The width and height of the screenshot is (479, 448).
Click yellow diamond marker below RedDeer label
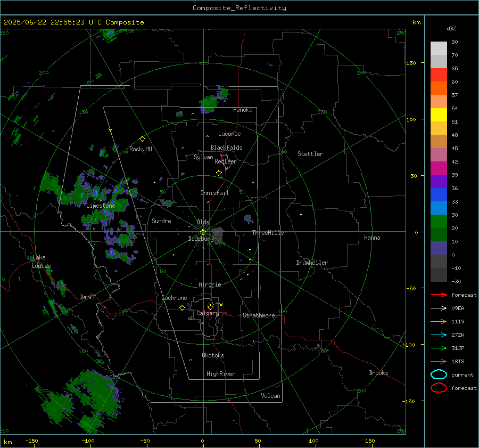pos(219,173)
